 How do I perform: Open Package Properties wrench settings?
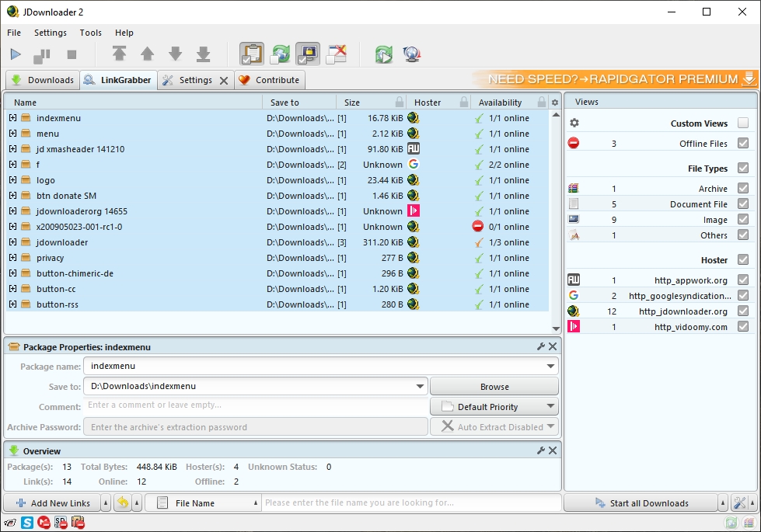(x=541, y=346)
